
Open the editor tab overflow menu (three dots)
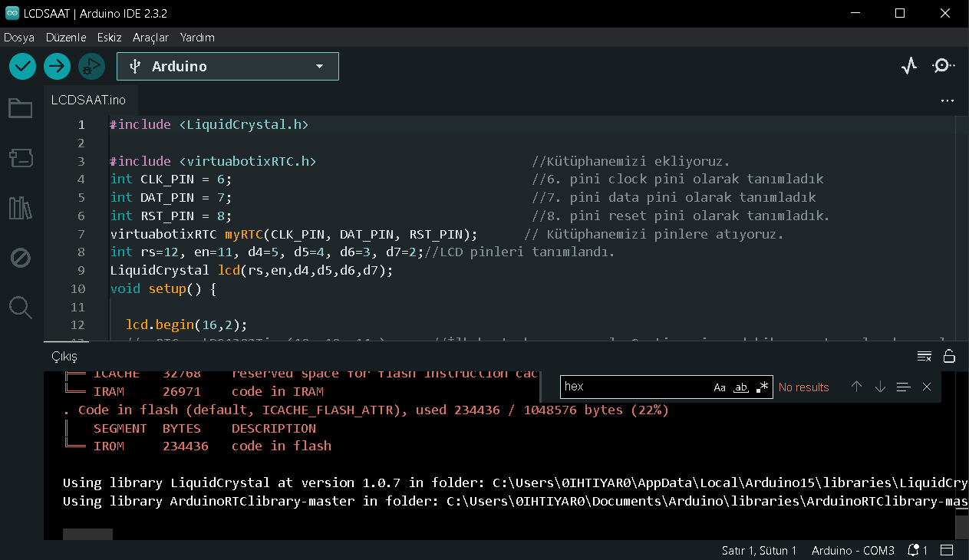[x=948, y=100]
